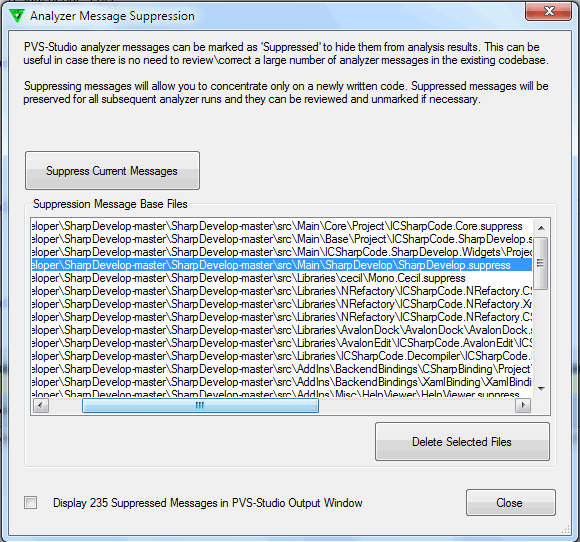Click the vertical scrollbar thumb
This screenshot has height=542, width=580.
pos(541,263)
